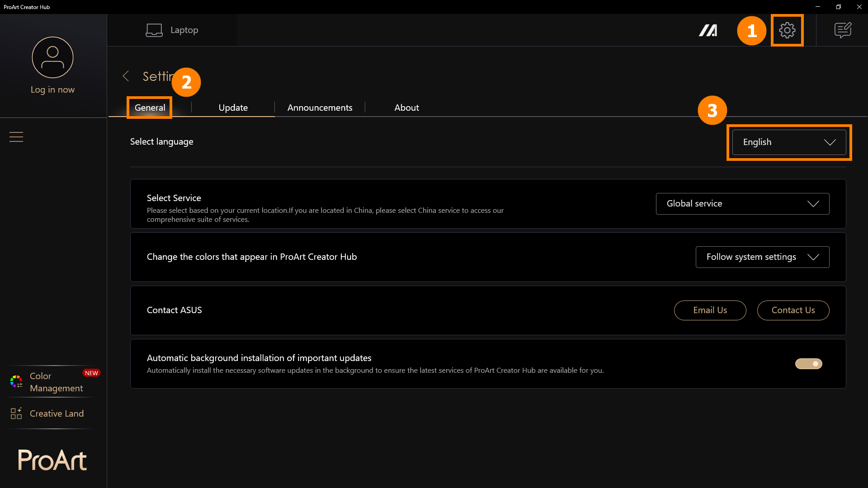Screen dimensions: 868x488
Task: Click the Email Us button
Action: 710,310
